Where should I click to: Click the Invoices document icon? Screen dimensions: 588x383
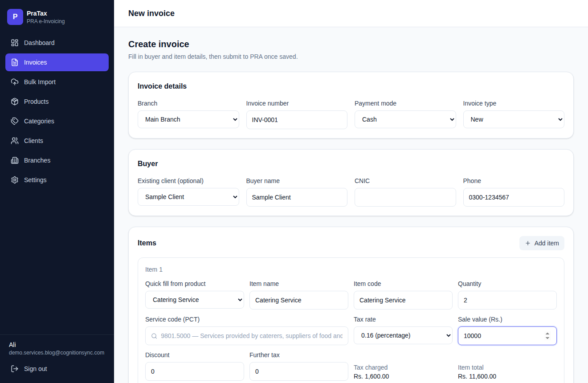(x=15, y=62)
